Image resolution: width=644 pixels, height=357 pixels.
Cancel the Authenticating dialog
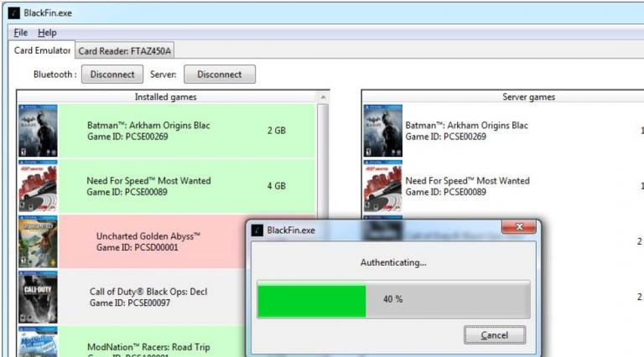(x=495, y=335)
